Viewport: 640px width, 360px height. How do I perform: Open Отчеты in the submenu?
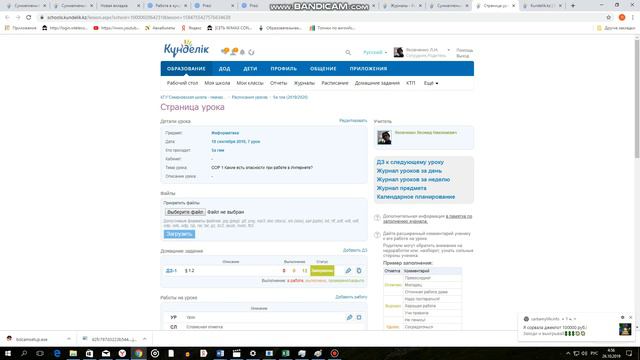point(278,83)
